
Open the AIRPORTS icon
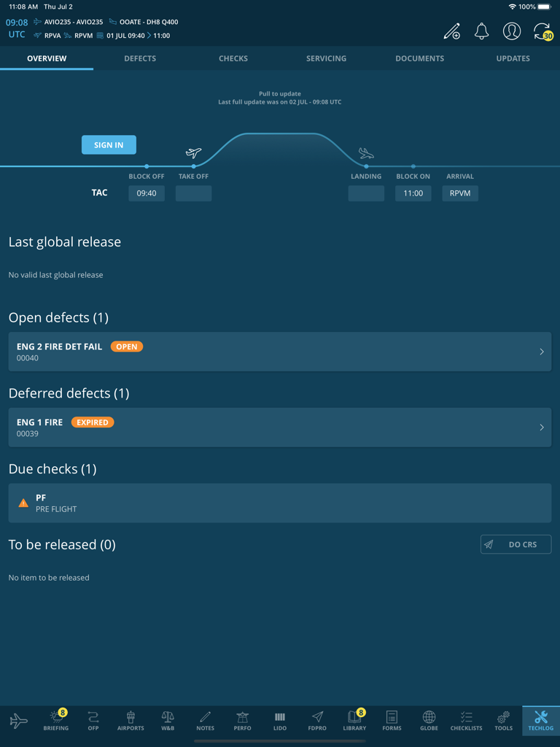tap(131, 721)
